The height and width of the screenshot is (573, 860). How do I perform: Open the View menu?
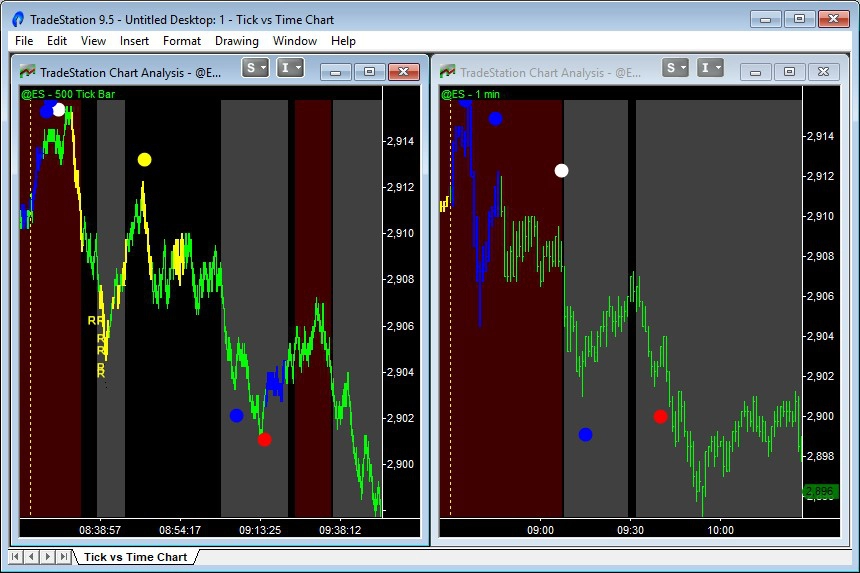[93, 41]
